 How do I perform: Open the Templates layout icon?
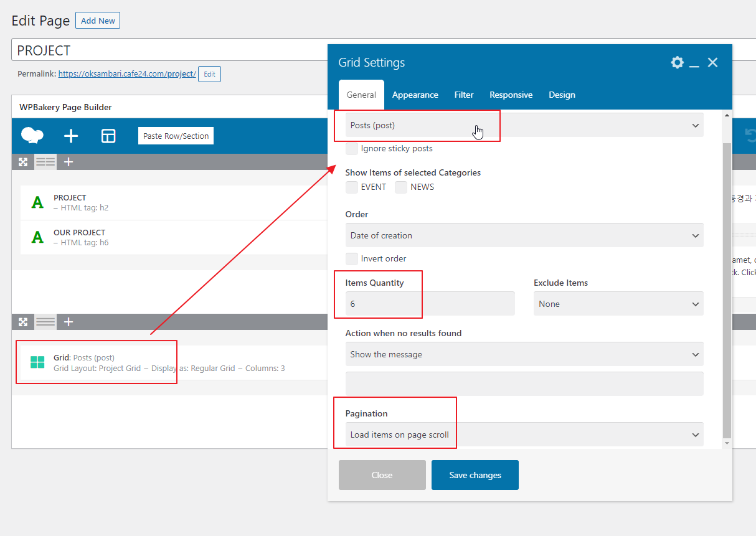[x=108, y=136]
